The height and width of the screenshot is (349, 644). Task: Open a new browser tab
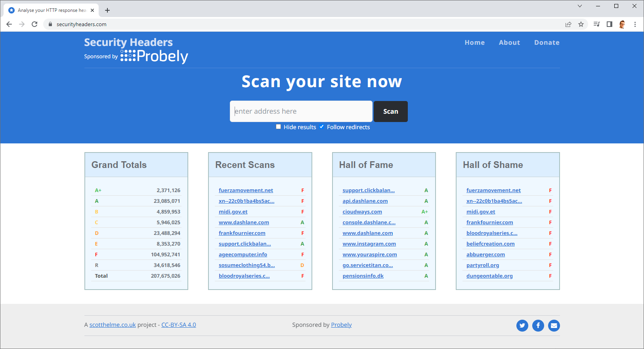pyautogui.click(x=107, y=10)
